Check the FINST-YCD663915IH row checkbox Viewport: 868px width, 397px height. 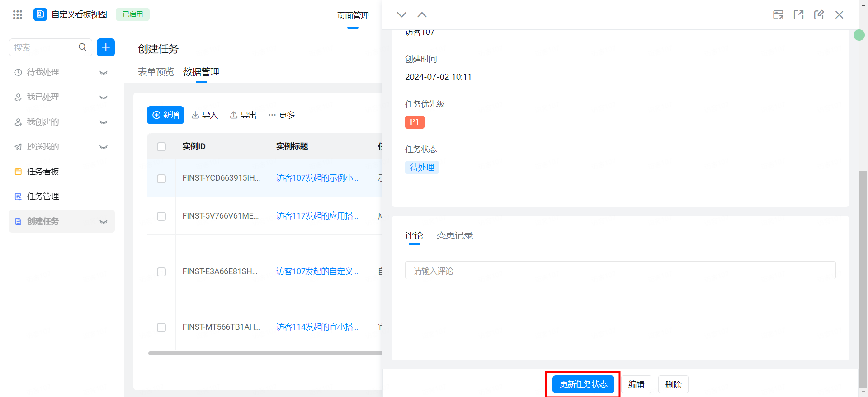pos(161,179)
